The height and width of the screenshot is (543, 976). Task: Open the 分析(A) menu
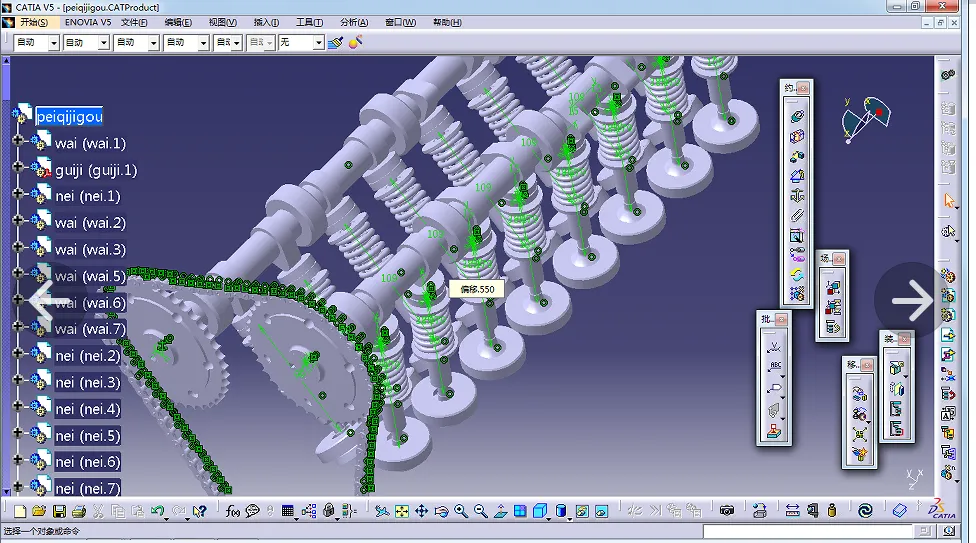click(x=354, y=22)
